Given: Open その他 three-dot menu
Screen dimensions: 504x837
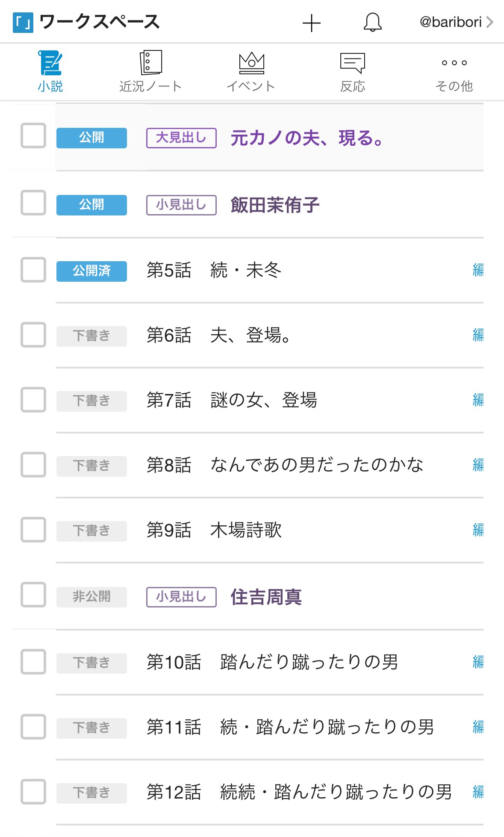Looking at the screenshot, I should point(454,63).
